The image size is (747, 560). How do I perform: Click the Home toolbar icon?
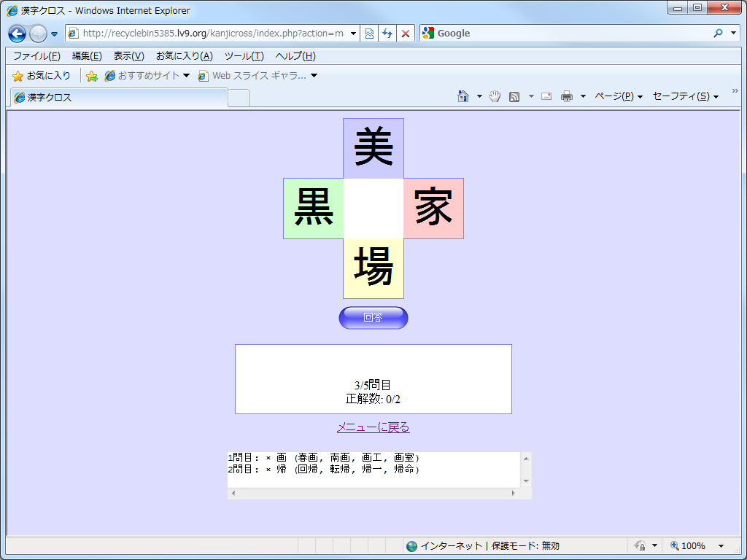click(462, 96)
